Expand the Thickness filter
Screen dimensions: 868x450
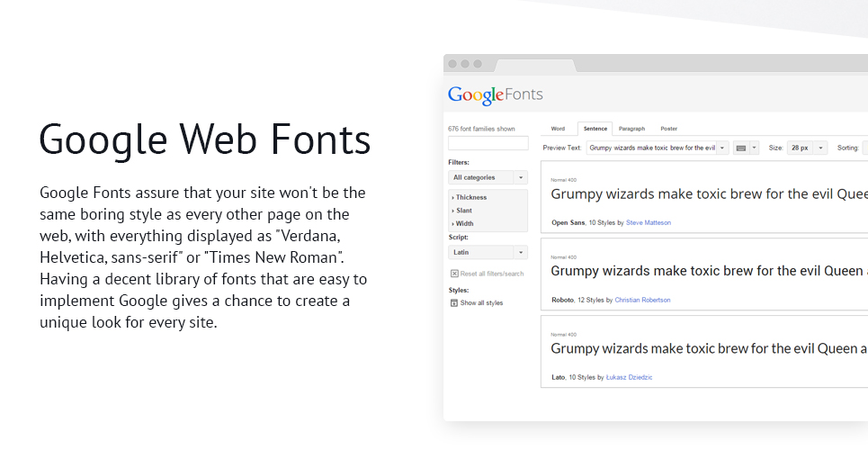pos(470,197)
